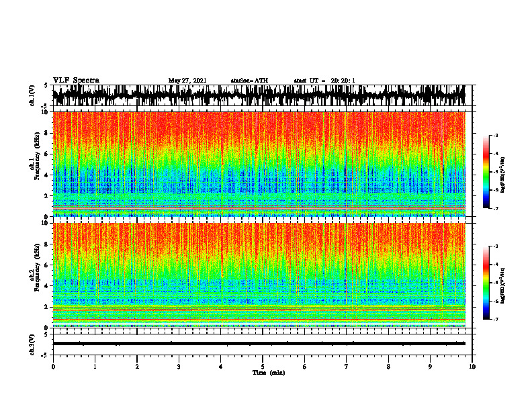The height and width of the screenshot is (411, 532).
Task: Click the ch.2 "Frequency (kHz)" axis label
Action: click(37, 267)
